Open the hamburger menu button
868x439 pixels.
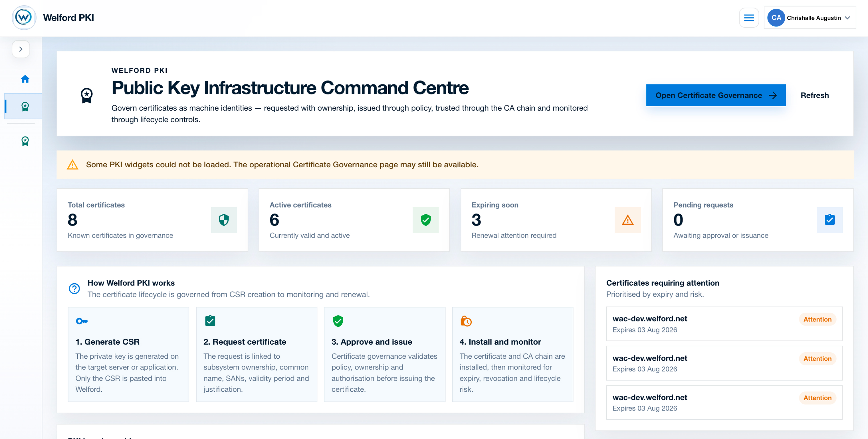tap(749, 18)
